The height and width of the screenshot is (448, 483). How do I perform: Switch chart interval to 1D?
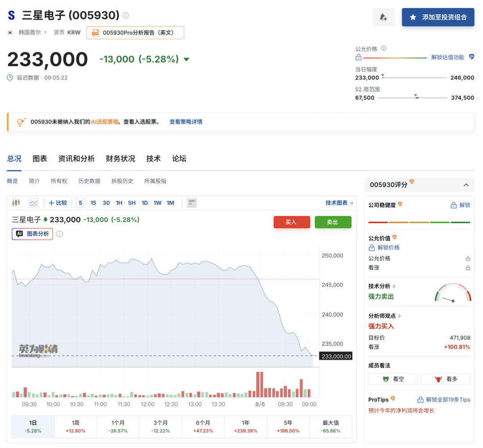[144, 203]
